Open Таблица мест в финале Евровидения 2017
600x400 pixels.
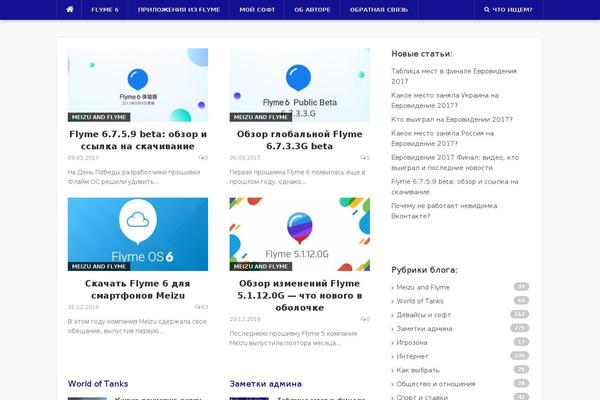tap(454, 76)
